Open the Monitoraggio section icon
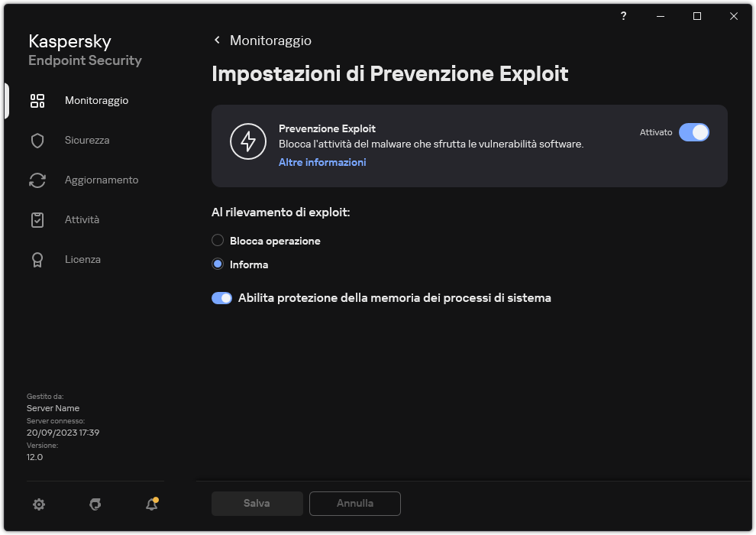 [x=37, y=100]
